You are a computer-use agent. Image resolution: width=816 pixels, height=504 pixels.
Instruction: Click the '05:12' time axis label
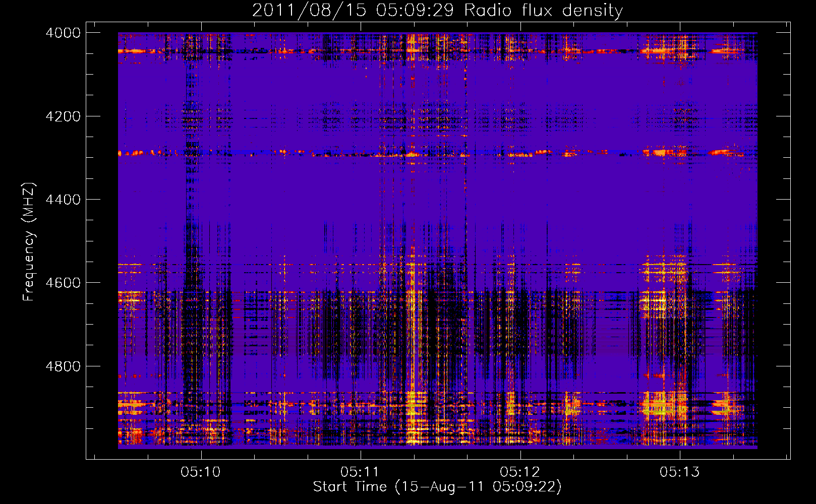pos(520,472)
